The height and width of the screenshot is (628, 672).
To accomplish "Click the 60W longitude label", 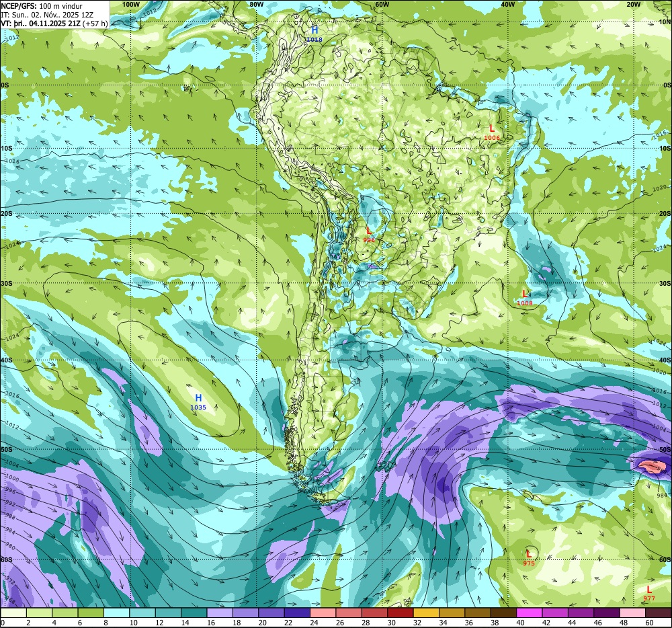I will click(382, 4).
